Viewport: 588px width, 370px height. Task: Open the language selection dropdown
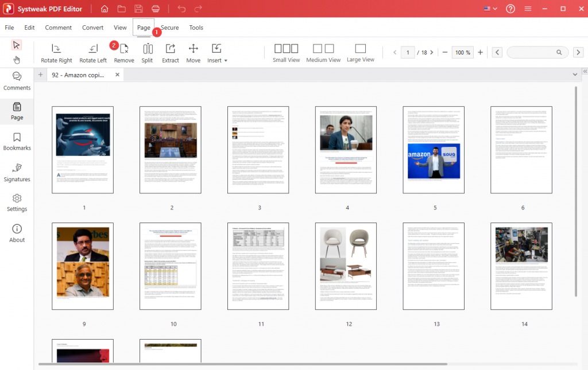click(489, 9)
